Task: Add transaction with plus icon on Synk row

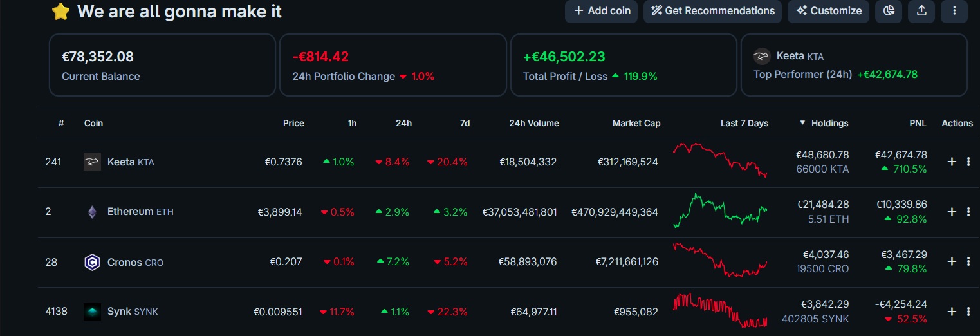Action: pyautogui.click(x=952, y=312)
